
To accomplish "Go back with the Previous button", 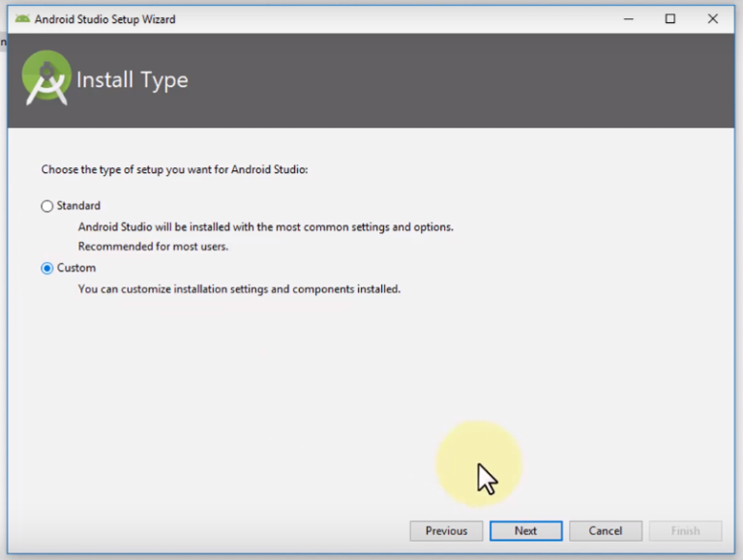I will 446,531.
